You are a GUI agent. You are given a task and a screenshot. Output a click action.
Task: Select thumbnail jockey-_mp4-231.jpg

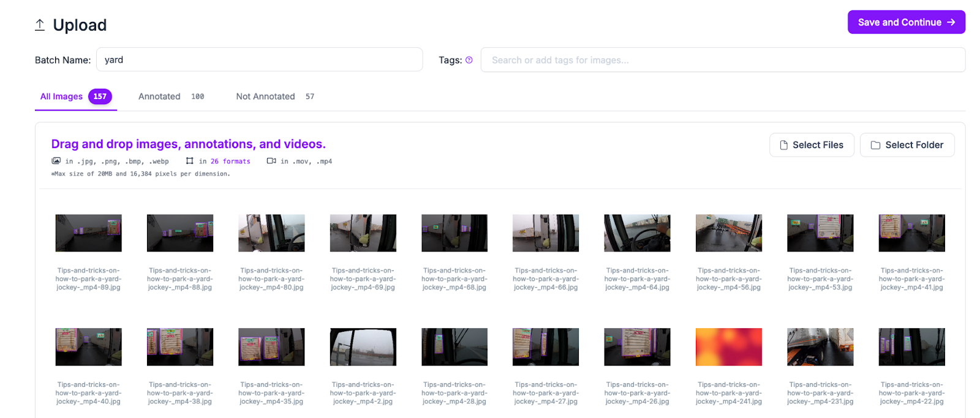[x=820, y=347]
